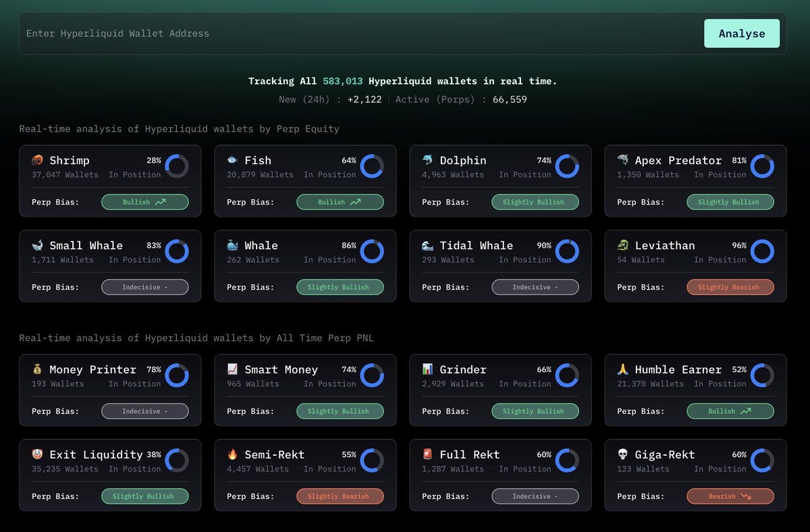810x532 pixels.
Task: Click the Smart Money chart icon
Action: coord(232,370)
